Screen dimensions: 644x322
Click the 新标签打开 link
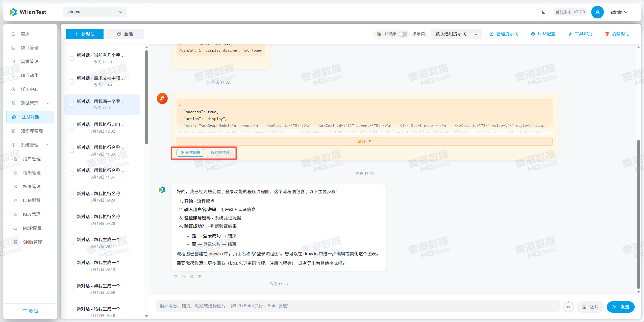click(220, 153)
